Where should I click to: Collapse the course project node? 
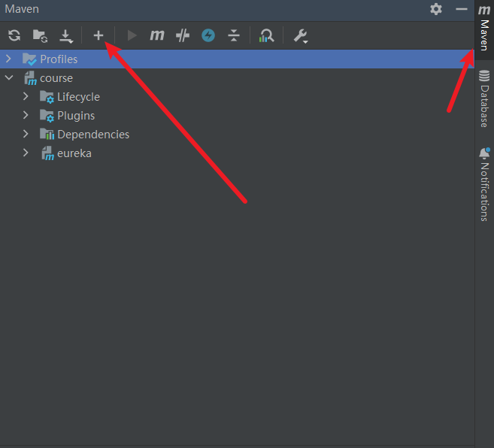pos(9,77)
